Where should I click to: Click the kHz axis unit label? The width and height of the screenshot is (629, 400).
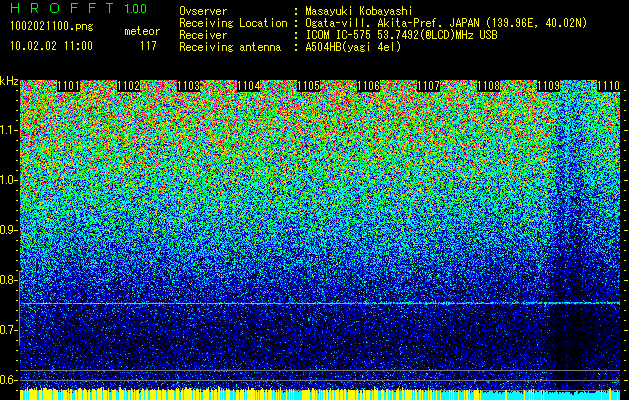pos(9,81)
